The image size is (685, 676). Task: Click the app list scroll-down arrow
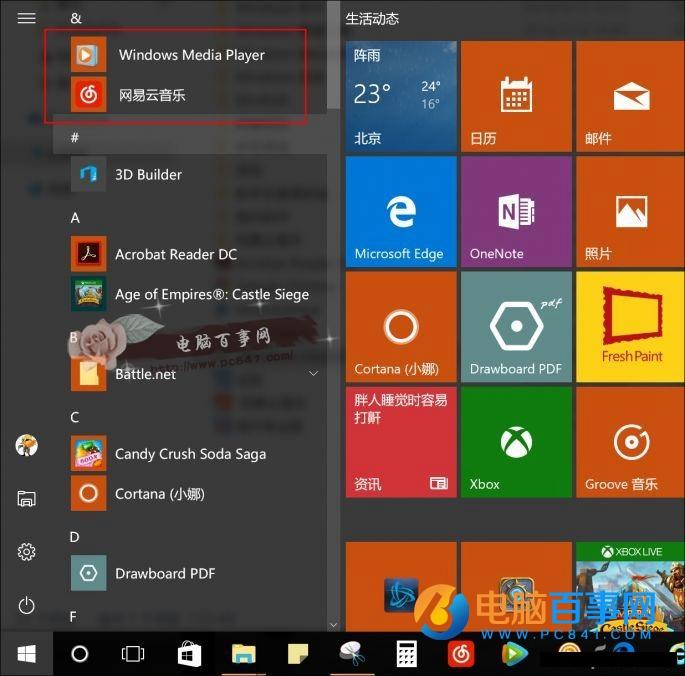[334, 625]
